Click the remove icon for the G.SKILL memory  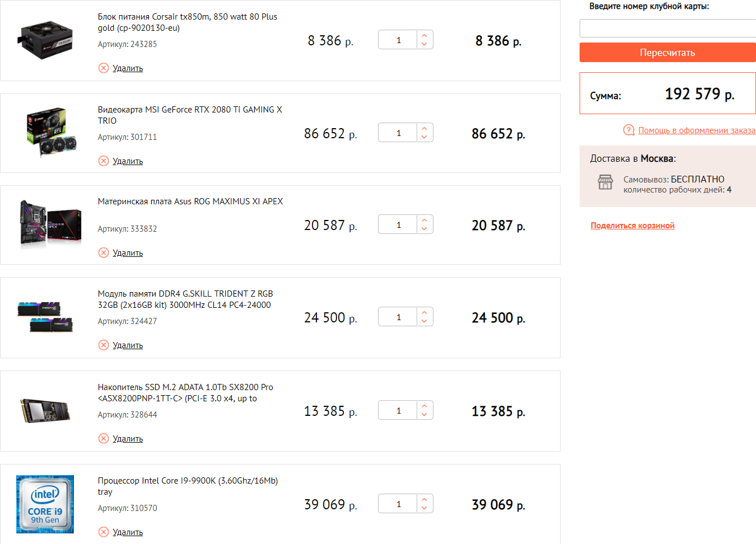[104, 345]
